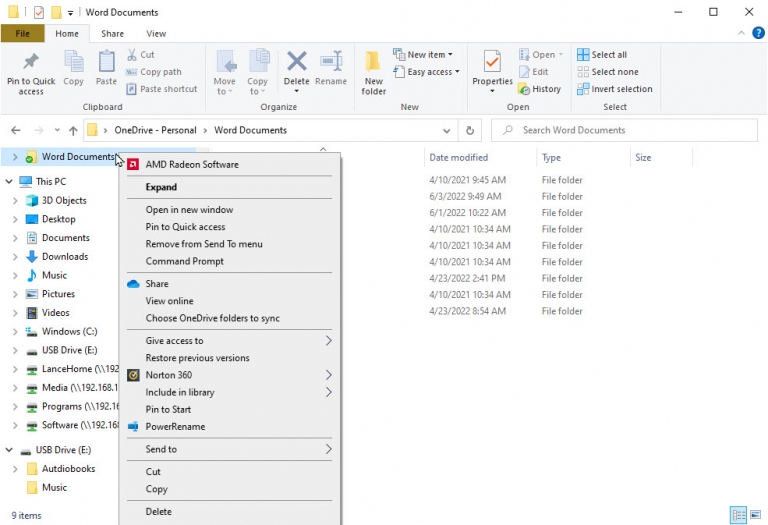Open the New item dropdown
This screenshot has width=768, height=525.
pos(423,55)
